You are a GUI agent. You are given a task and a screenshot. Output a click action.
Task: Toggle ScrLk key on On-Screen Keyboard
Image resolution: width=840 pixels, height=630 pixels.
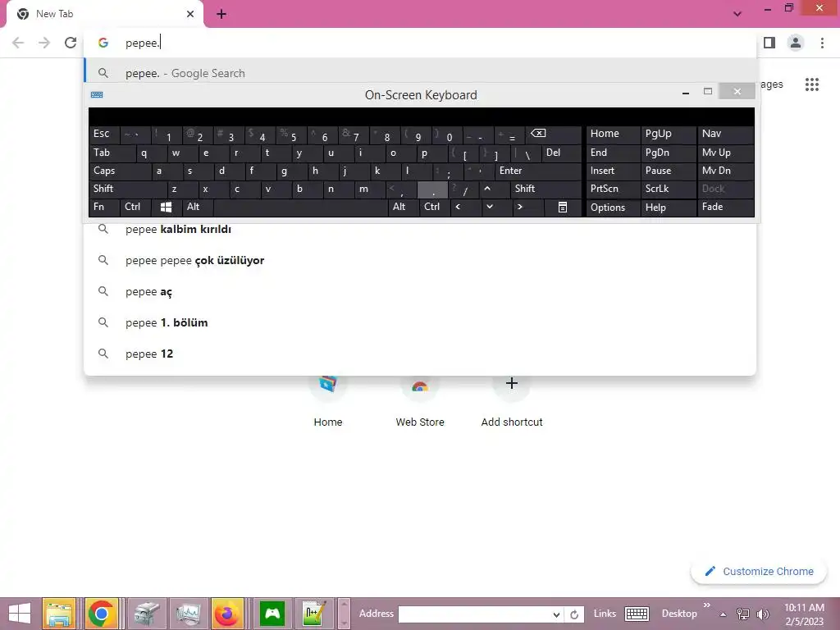668,189
